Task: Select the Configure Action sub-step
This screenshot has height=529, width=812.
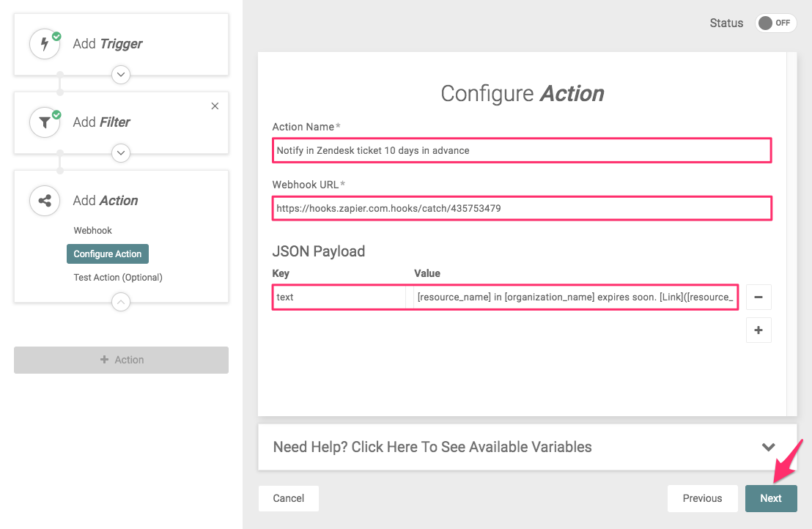Action: click(x=108, y=254)
